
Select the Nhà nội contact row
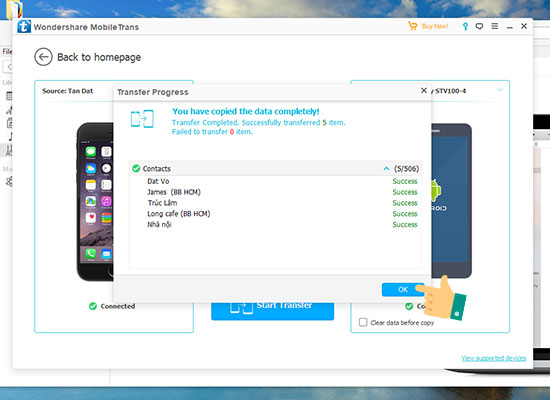(x=275, y=225)
